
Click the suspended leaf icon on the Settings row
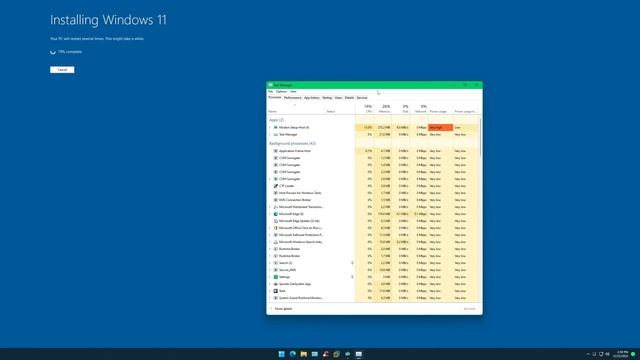pos(352,277)
